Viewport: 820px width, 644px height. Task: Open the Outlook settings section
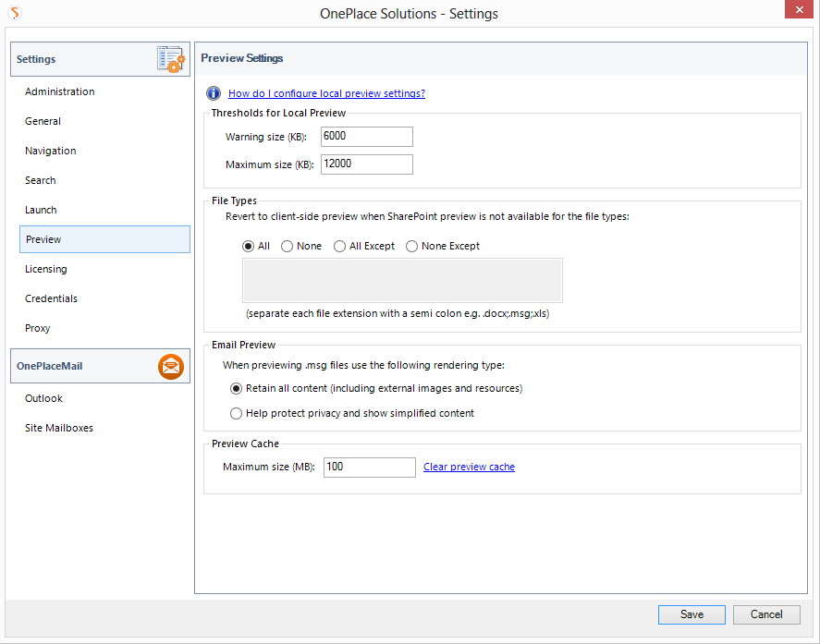click(43, 398)
